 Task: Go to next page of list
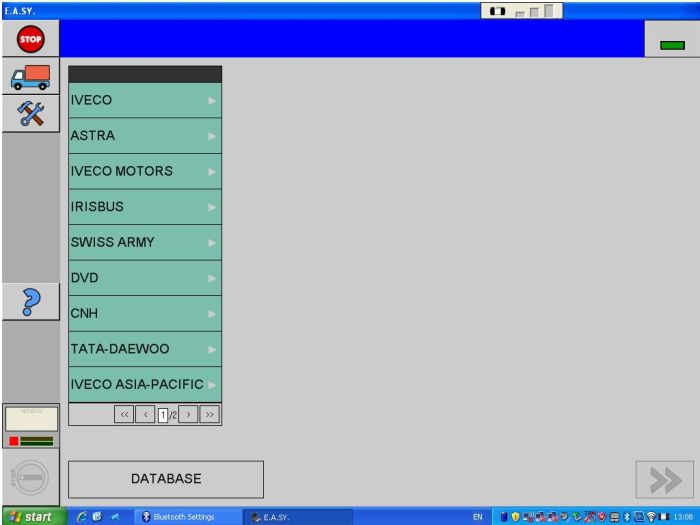[x=188, y=415]
